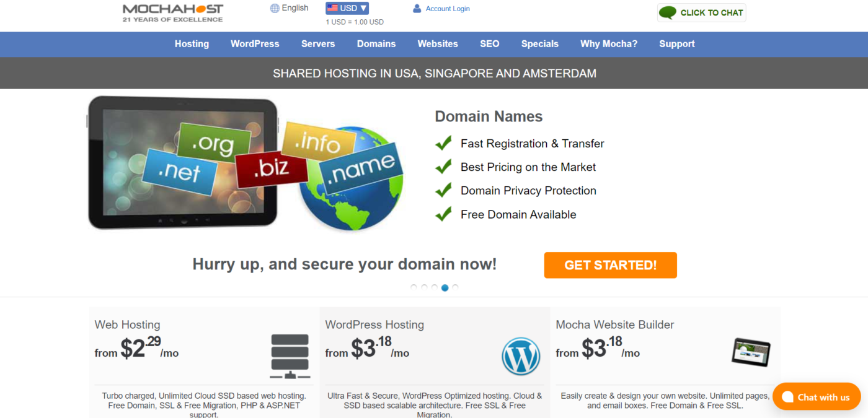Click the GET STARTED! button
Image resolution: width=868 pixels, height=418 pixels.
pyautogui.click(x=611, y=265)
